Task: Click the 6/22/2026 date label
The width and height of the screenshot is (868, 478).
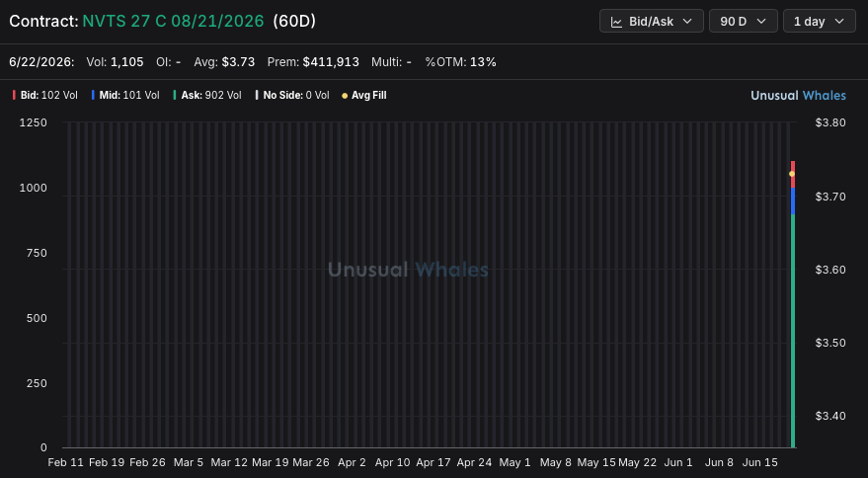Action: click(x=41, y=62)
